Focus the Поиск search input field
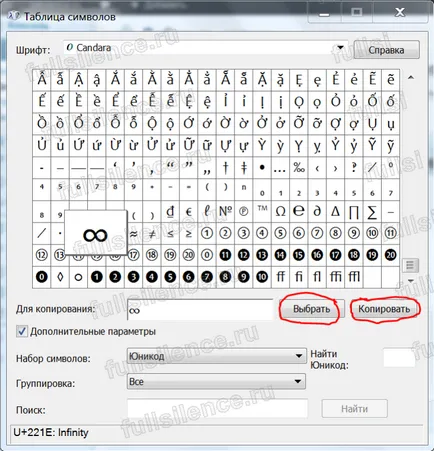 (217, 409)
